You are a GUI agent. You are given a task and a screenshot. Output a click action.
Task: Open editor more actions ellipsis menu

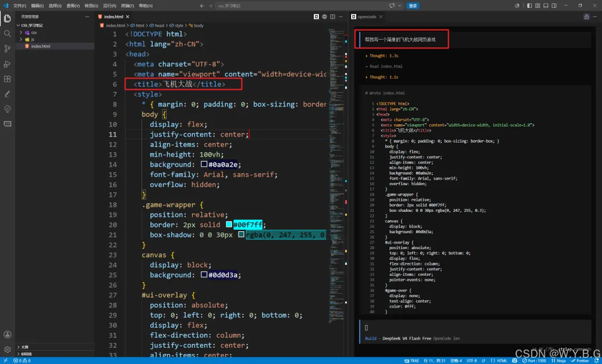[x=341, y=17]
